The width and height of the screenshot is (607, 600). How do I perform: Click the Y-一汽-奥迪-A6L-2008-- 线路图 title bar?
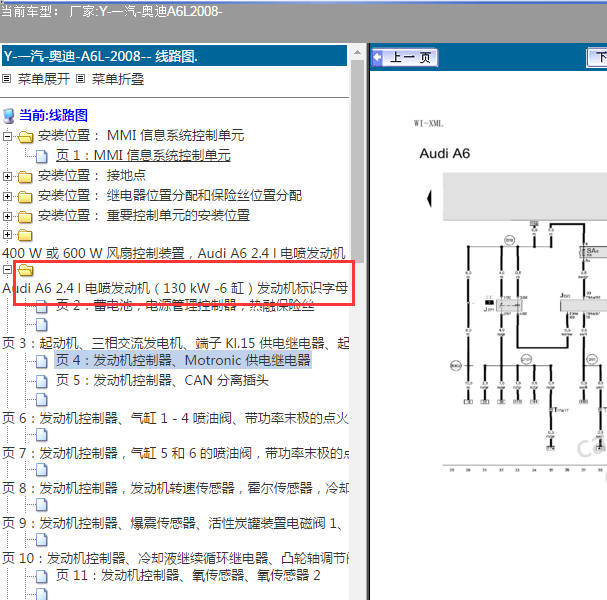coord(175,56)
